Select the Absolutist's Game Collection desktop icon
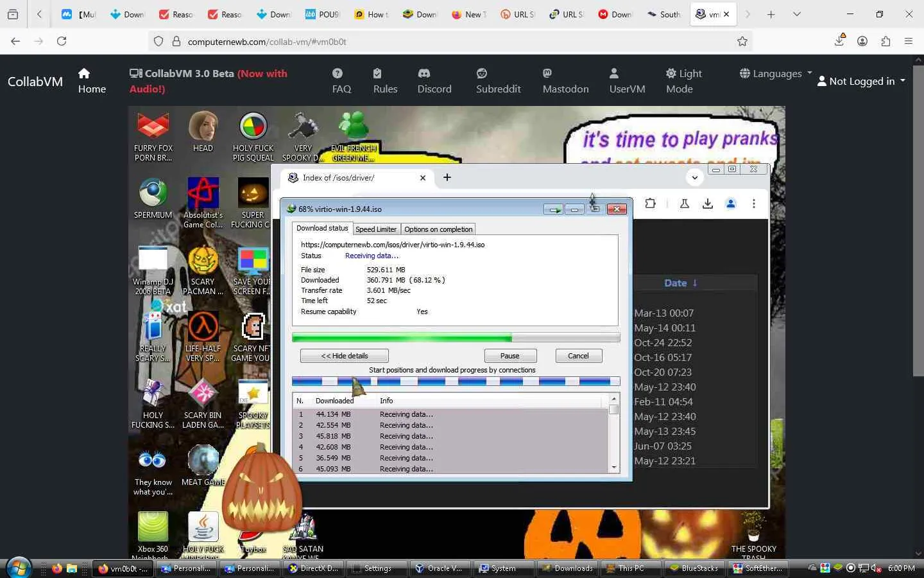The height and width of the screenshot is (578, 924). click(x=203, y=203)
